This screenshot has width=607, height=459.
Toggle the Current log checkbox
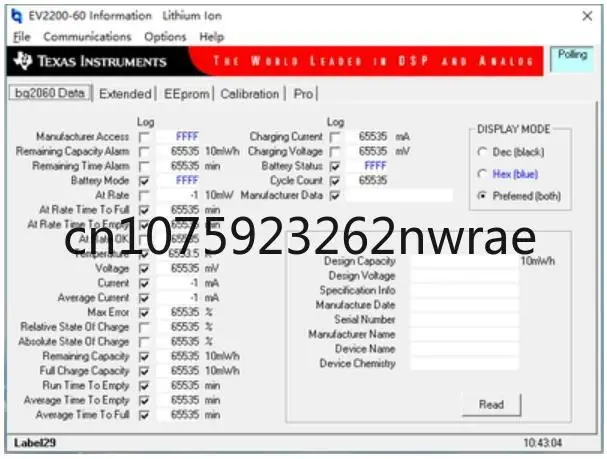coord(144,283)
